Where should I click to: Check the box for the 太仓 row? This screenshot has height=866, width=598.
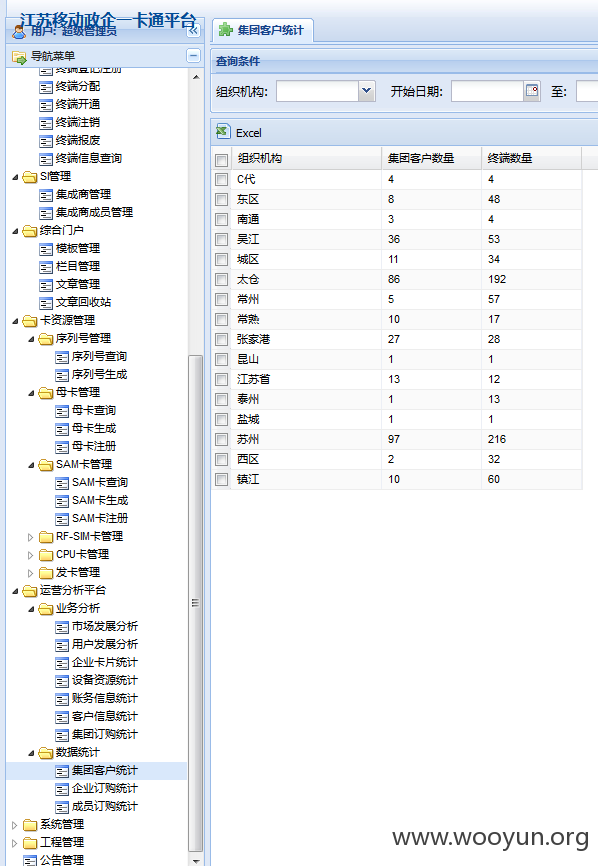pyautogui.click(x=221, y=279)
